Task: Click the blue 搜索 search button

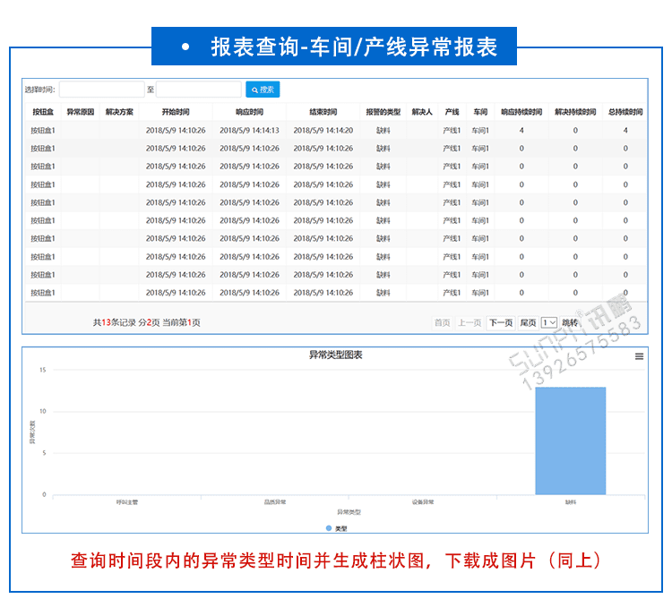Action: click(263, 90)
